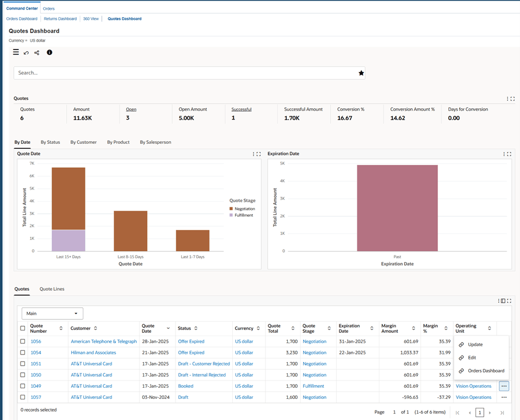Click the table column chooser icon
The image size is (520, 420).
[x=503, y=301]
